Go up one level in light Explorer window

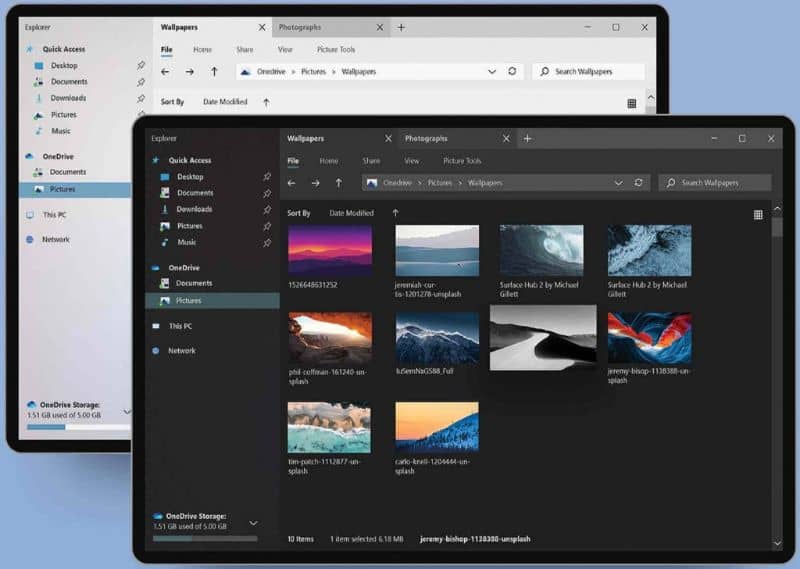click(x=214, y=72)
